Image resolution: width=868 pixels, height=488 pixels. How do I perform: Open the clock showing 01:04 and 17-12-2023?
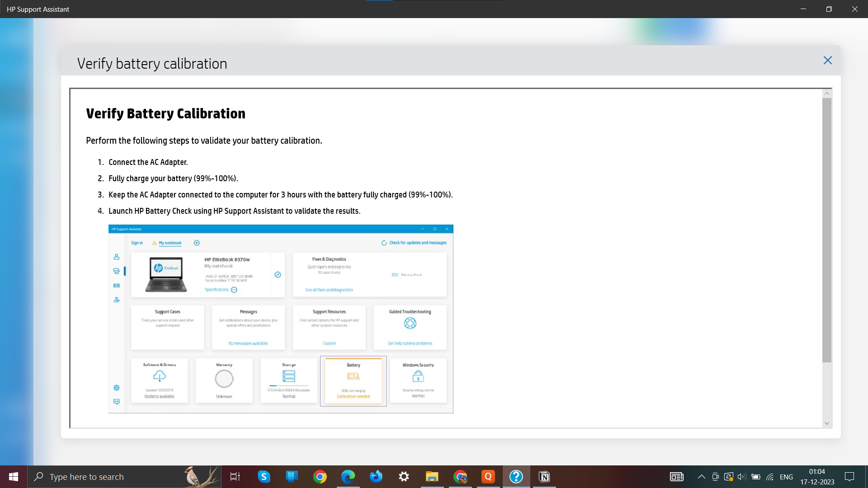(x=817, y=477)
